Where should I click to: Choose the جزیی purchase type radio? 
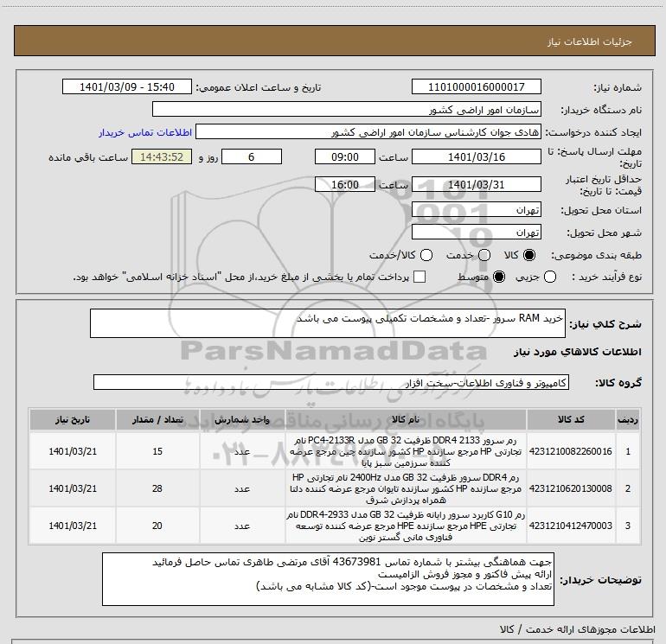pos(550,277)
